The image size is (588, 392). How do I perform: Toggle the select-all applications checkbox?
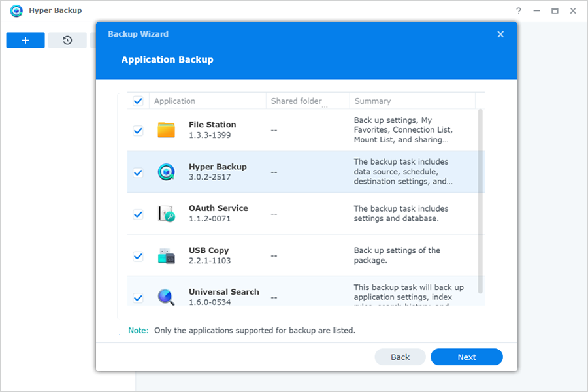point(138,101)
